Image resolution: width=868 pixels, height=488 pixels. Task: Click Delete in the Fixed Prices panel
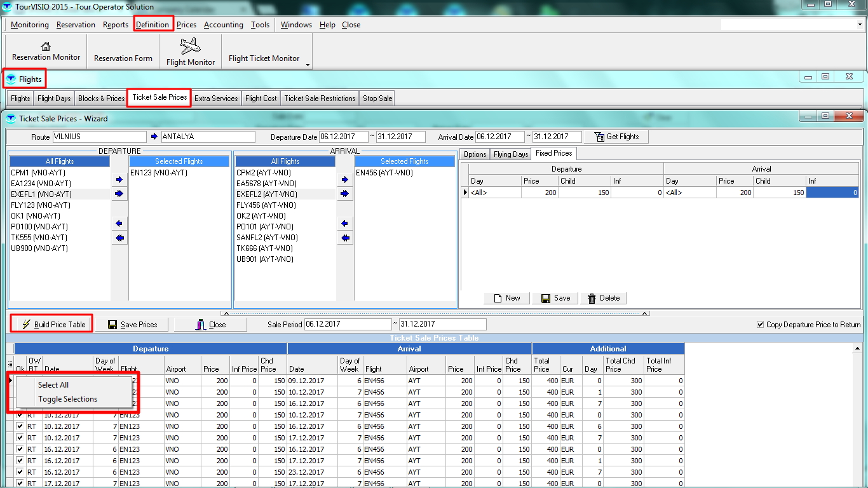coord(603,298)
